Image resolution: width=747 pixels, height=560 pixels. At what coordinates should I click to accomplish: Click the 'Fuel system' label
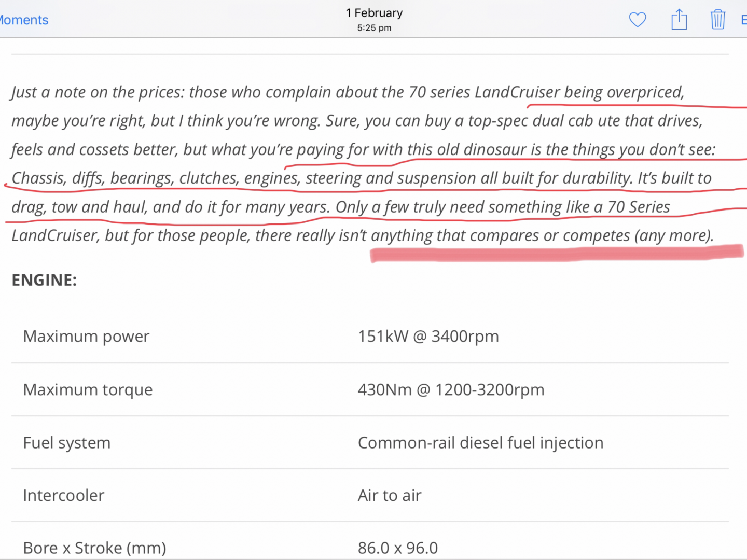coord(67,443)
